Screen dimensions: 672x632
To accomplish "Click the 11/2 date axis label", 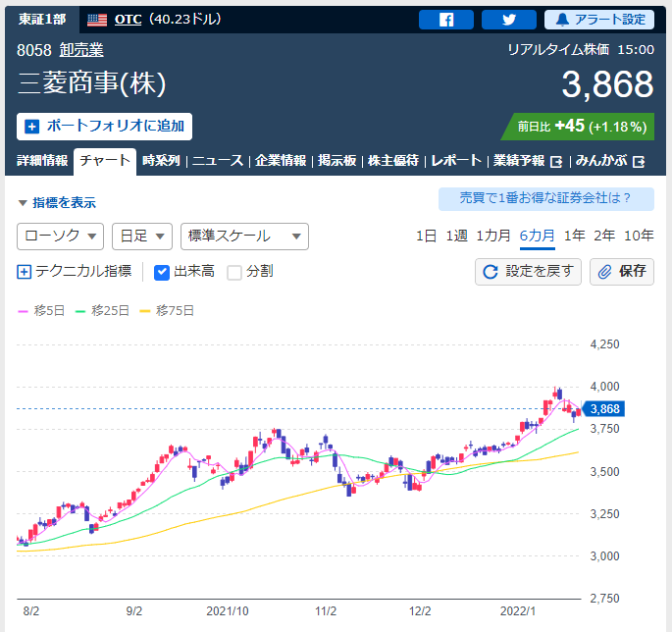I will click(x=326, y=611).
